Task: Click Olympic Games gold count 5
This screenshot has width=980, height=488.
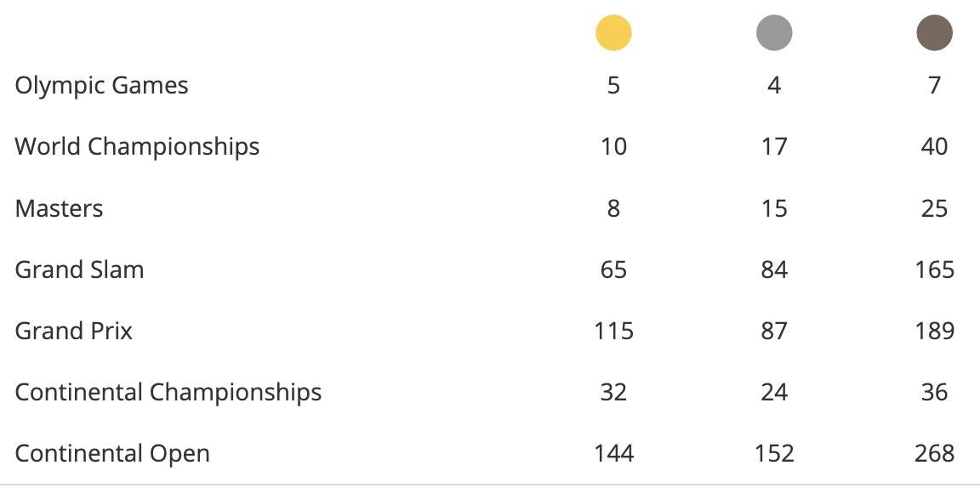Action: pos(613,86)
